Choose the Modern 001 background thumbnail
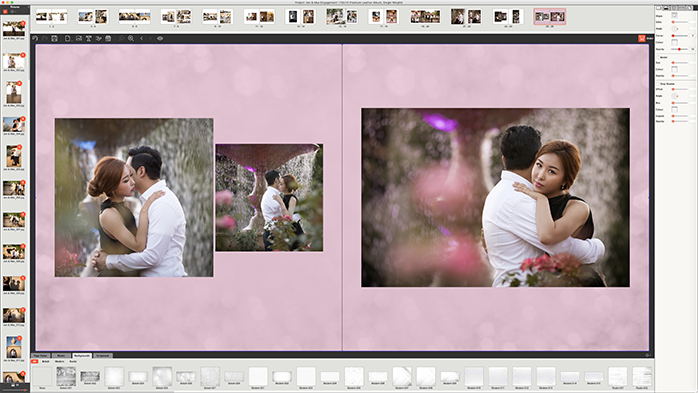698x393 pixels. pos(258,377)
